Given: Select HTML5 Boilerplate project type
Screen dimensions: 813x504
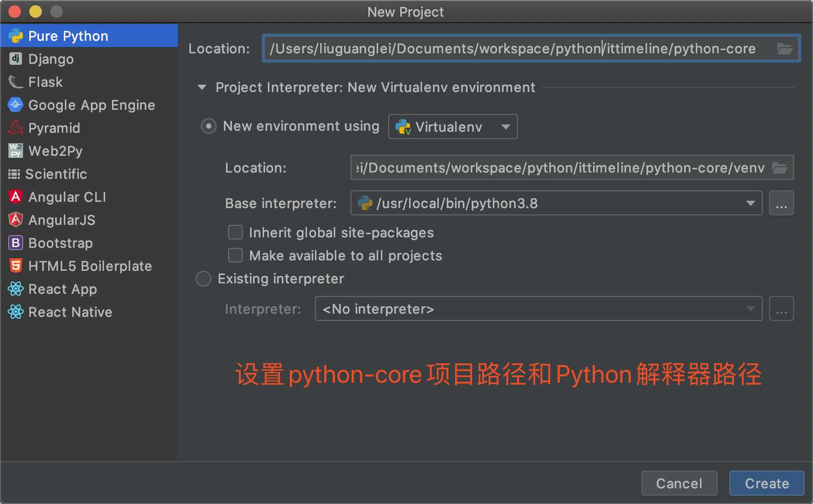Looking at the screenshot, I should pyautogui.click(x=89, y=266).
